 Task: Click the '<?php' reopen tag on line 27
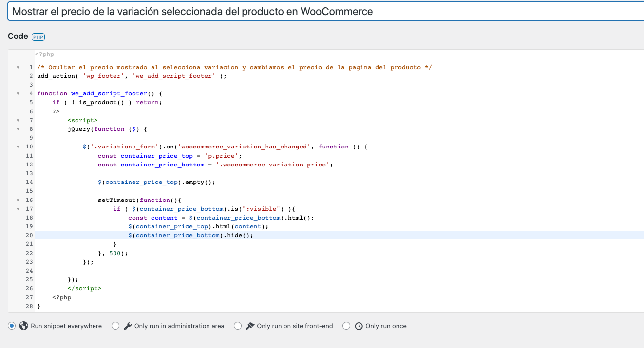click(x=62, y=297)
